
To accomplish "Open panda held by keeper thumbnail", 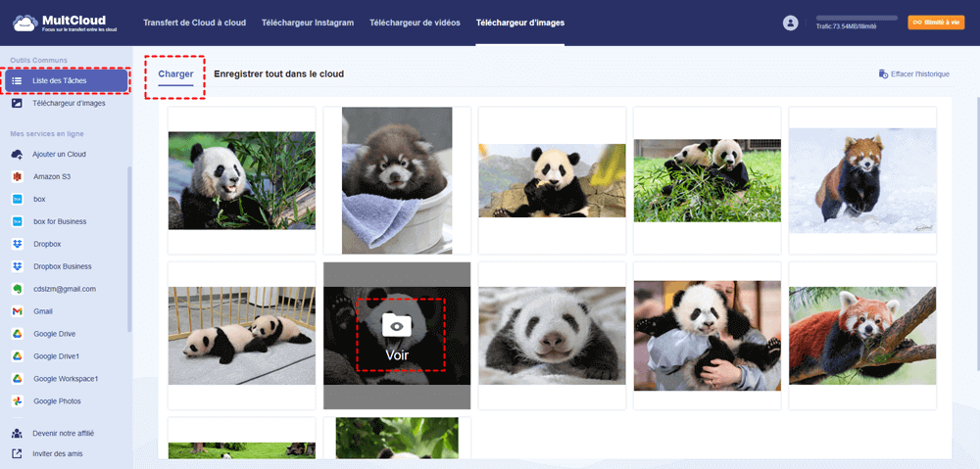I will tap(707, 336).
